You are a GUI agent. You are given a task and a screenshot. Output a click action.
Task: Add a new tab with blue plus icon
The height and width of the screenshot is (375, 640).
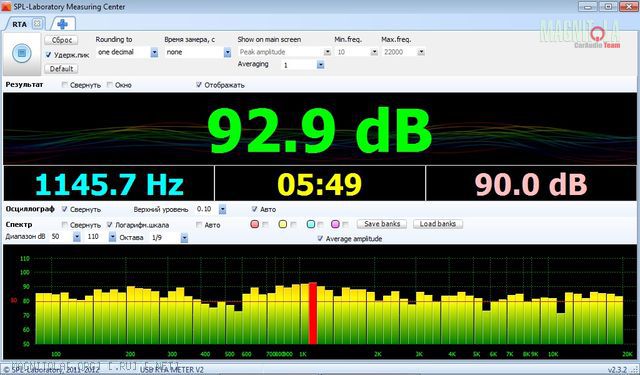pos(62,24)
